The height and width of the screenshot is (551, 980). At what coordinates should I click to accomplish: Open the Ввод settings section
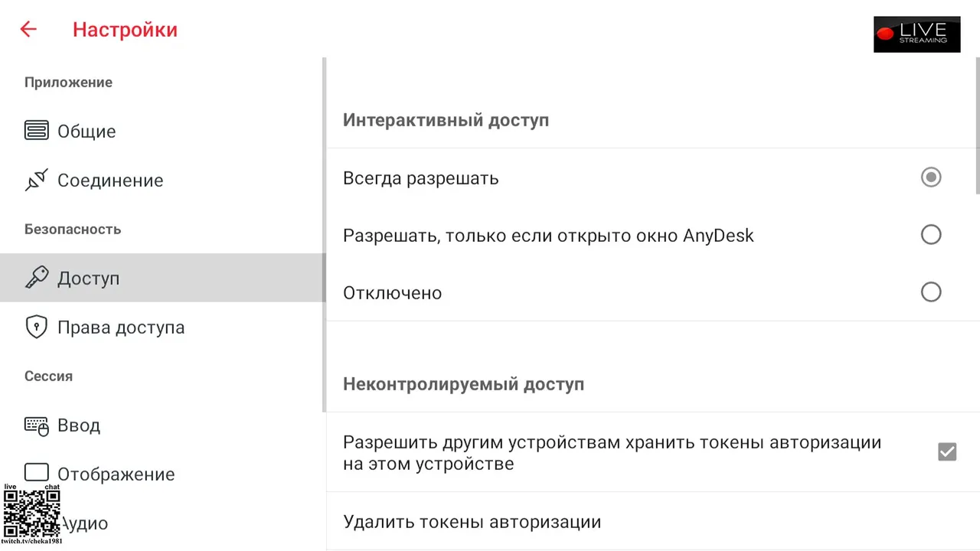click(x=79, y=425)
